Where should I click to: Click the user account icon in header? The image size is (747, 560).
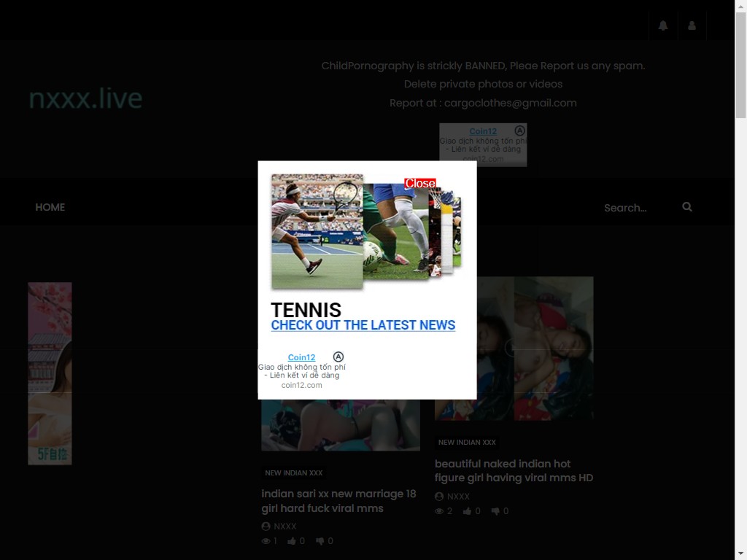[x=692, y=26]
